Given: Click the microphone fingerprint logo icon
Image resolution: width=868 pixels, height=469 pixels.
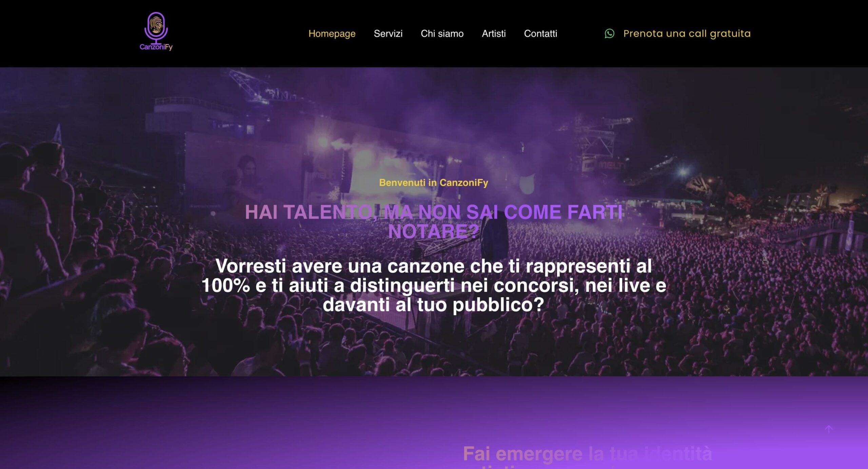Looking at the screenshot, I should click(156, 27).
